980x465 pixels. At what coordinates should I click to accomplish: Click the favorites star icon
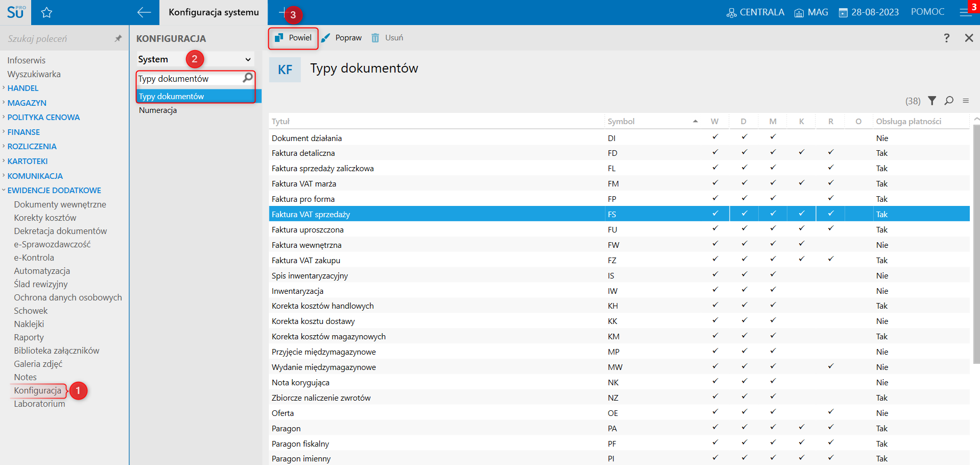[x=46, y=13]
